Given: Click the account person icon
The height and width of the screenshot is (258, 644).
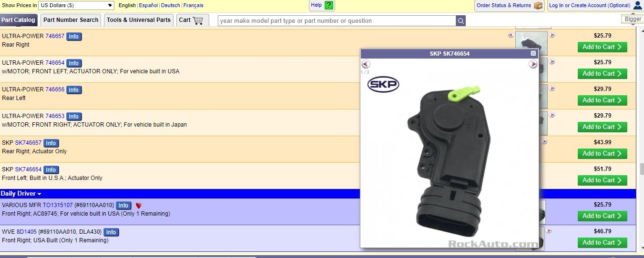Looking at the screenshot, I should 638,5.
